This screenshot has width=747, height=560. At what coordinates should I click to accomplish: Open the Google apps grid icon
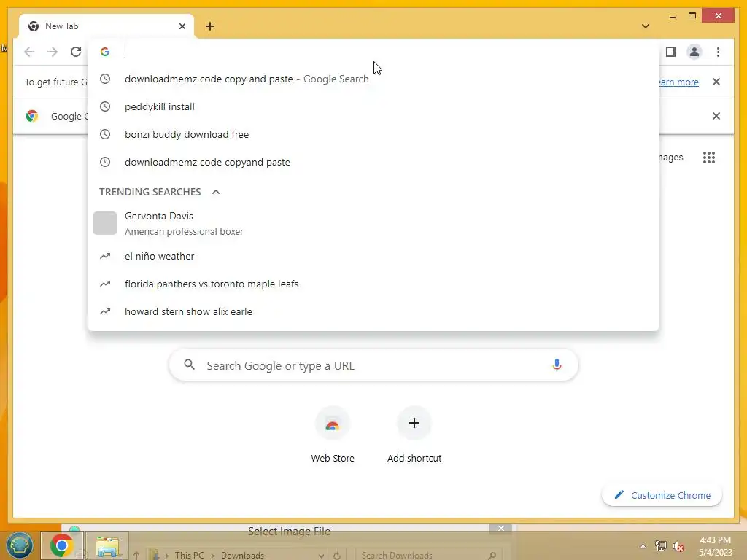709,157
